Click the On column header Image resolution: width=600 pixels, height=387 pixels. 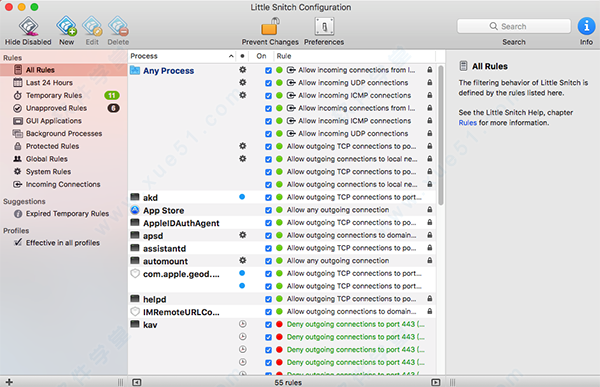coord(261,56)
